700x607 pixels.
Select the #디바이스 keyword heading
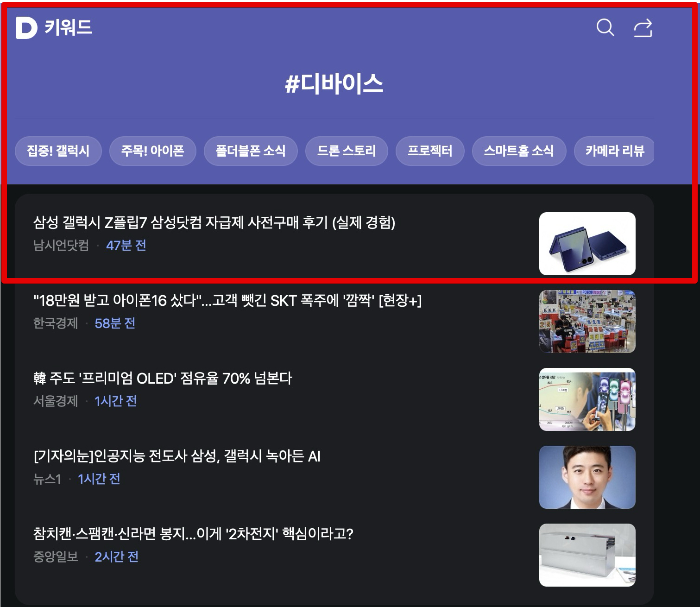tap(334, 84)
